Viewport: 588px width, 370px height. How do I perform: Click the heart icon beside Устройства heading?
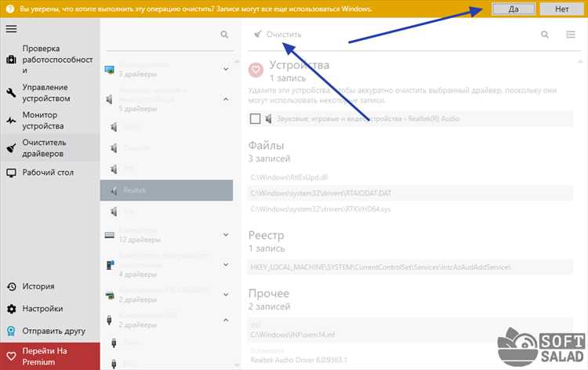tap(256, 70)
